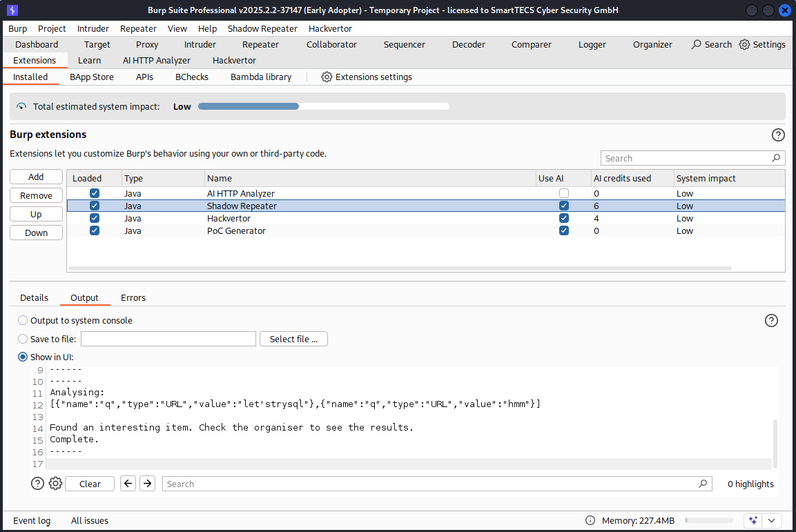This screenshot has width=796, height=532.
Task: Select the Show in UI radio button
Action: click(23, 357)
